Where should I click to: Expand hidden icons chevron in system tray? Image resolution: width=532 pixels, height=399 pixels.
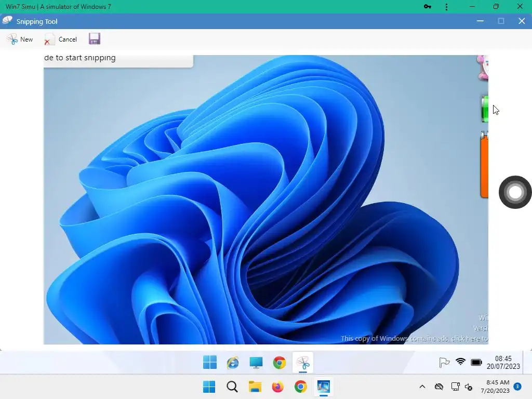click(422, 387)
